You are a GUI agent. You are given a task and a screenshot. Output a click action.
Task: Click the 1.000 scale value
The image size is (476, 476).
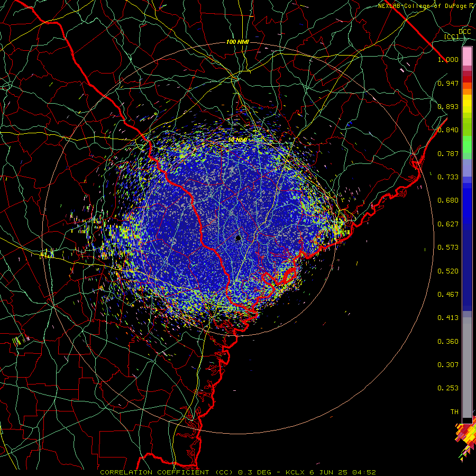pyautogui.click(x=448, y=59)
